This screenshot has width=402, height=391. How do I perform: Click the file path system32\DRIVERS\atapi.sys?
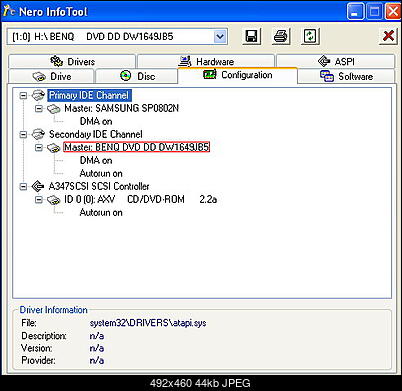148,323
